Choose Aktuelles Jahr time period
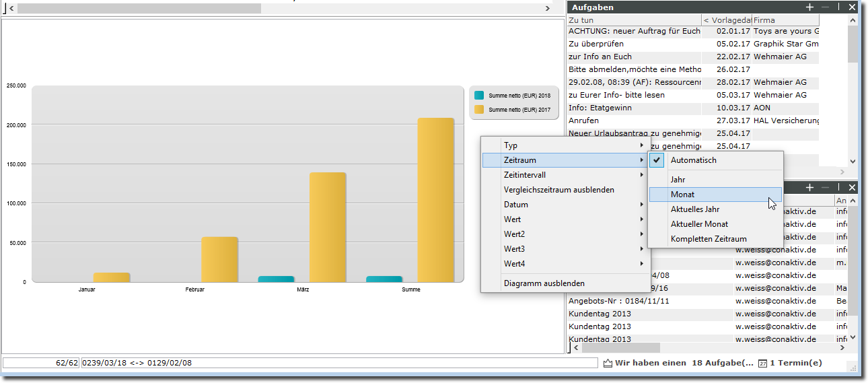This screenshot has height=383, width=868. pos(695,209)
